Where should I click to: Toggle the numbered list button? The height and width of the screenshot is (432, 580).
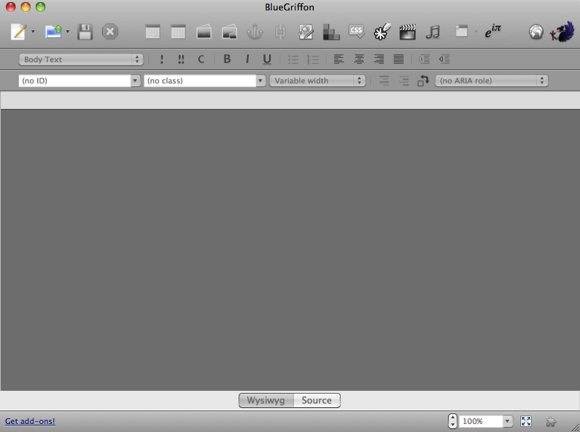313,59
